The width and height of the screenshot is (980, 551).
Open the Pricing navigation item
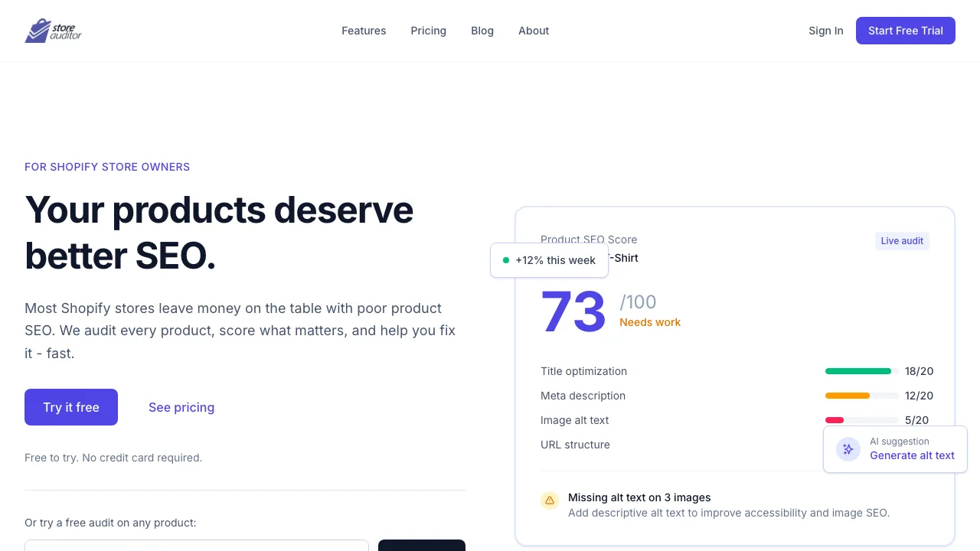[x=428, y=31]
